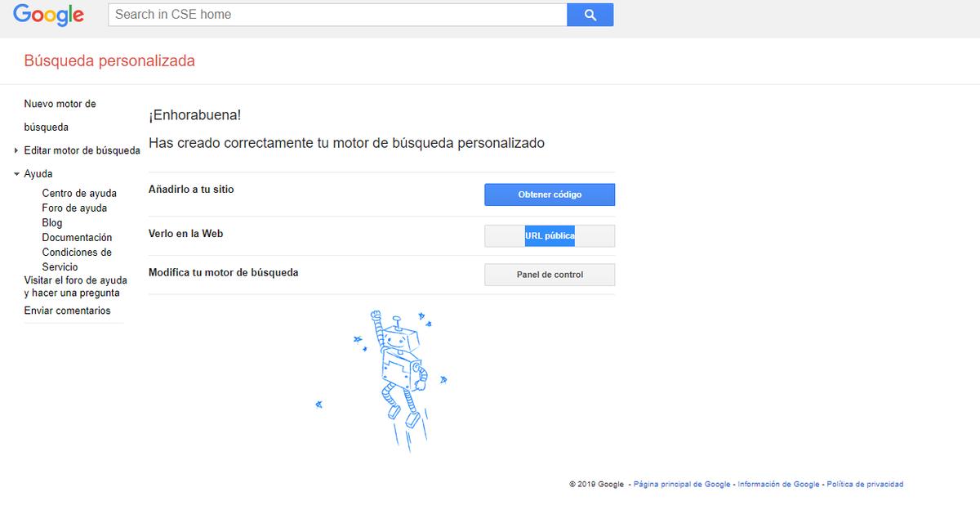
Task: Open the Blog link in sidebar
Action: point(52,223)
